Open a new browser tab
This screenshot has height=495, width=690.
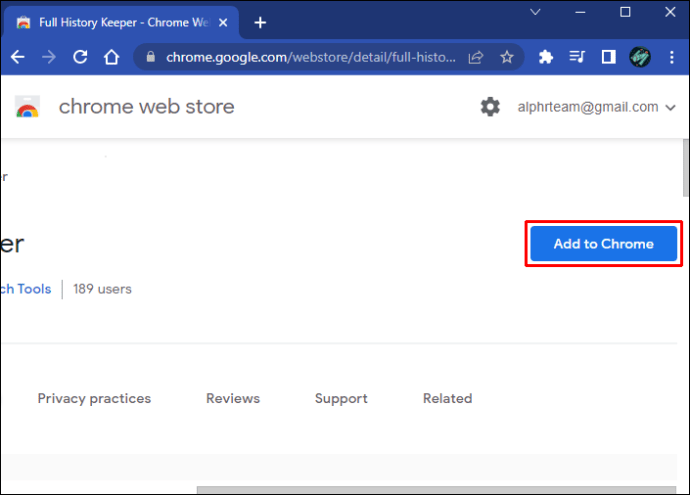[260, 22]
